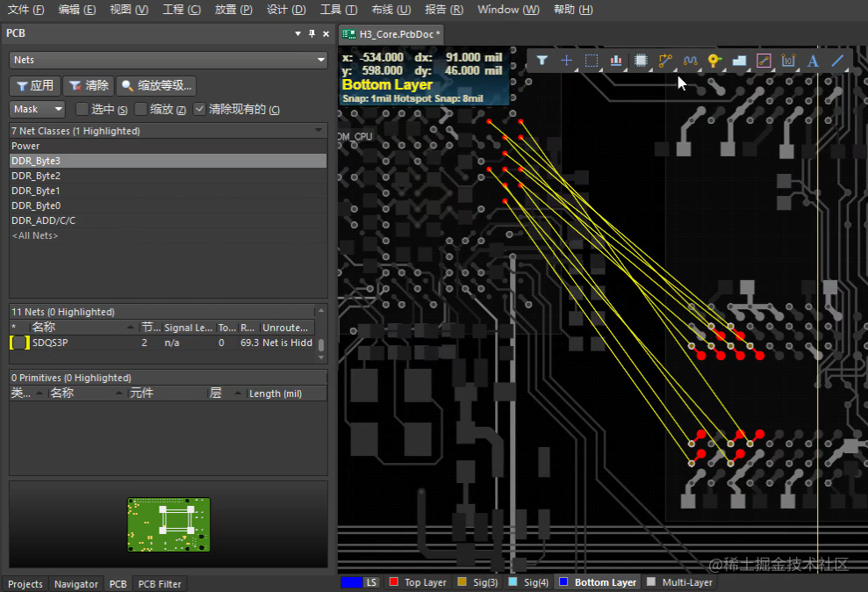This screenshot has width=868, height=592.
Task: Activate the area selection tool
Action: [x=591, y=61]
